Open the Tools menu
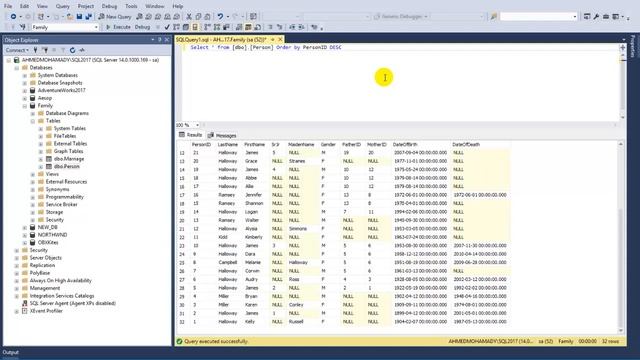640x360 pixels. tap(131, 6)
